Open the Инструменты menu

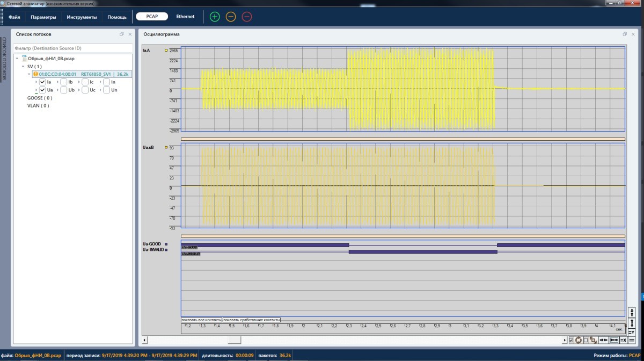[82, 17]
